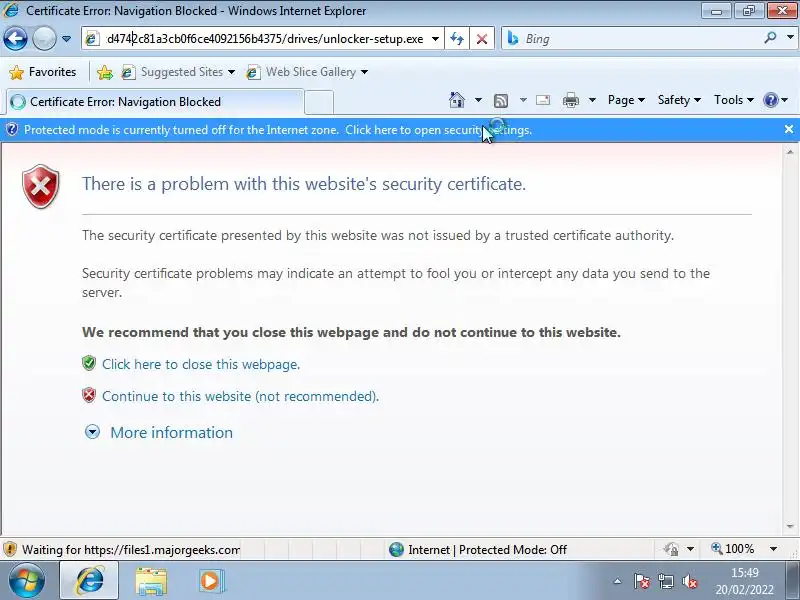Open search provider options dropdown
Viewport: 800px width, 600px height.
click(x=790, y=37)
